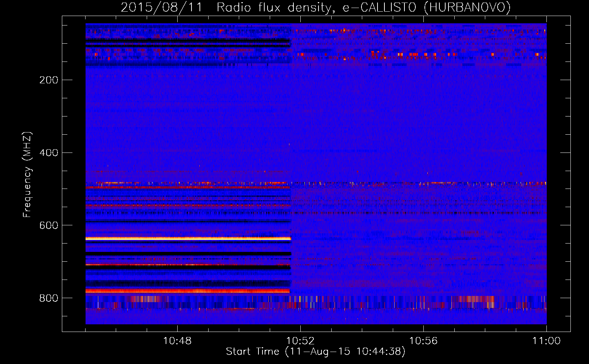Click the 'Frequency (MHZ)' axis label
Viewport: 589px width, 364px height.
(x=27, y=175)
